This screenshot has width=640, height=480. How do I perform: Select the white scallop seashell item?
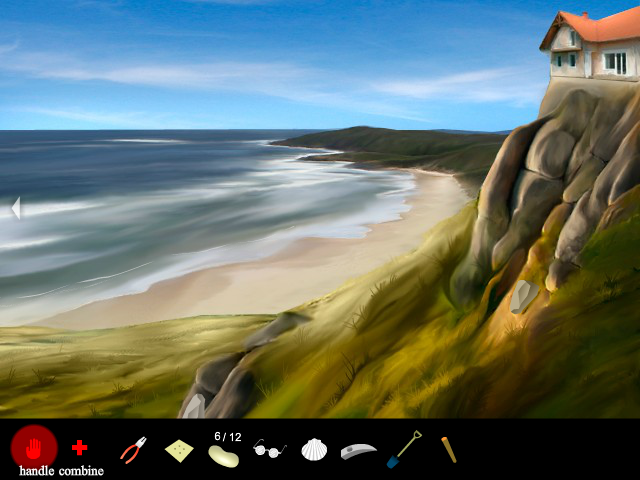(314, 449)
